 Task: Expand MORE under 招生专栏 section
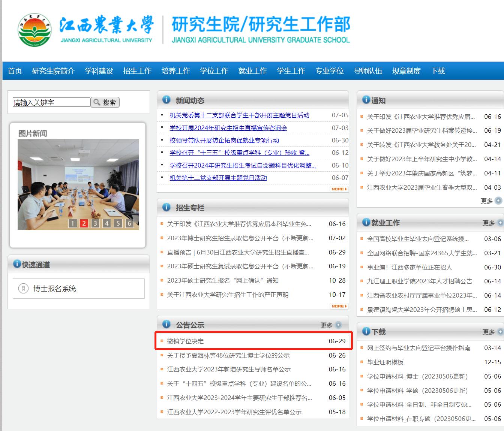click(339, 306)
